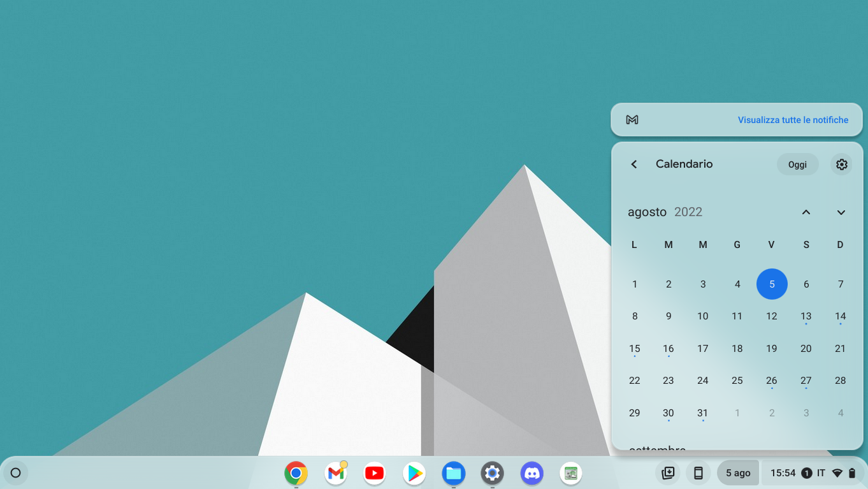Viewport: 868px width, 489px height.
Task: Go back using the calendar back arrow
Action: 634,164
